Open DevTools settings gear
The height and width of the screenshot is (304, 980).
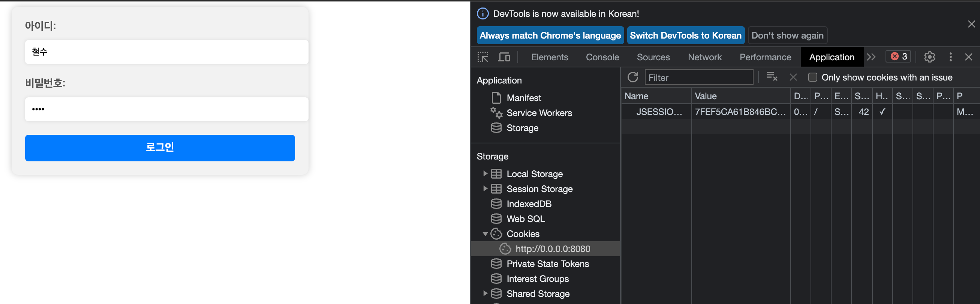click(929, 57)
